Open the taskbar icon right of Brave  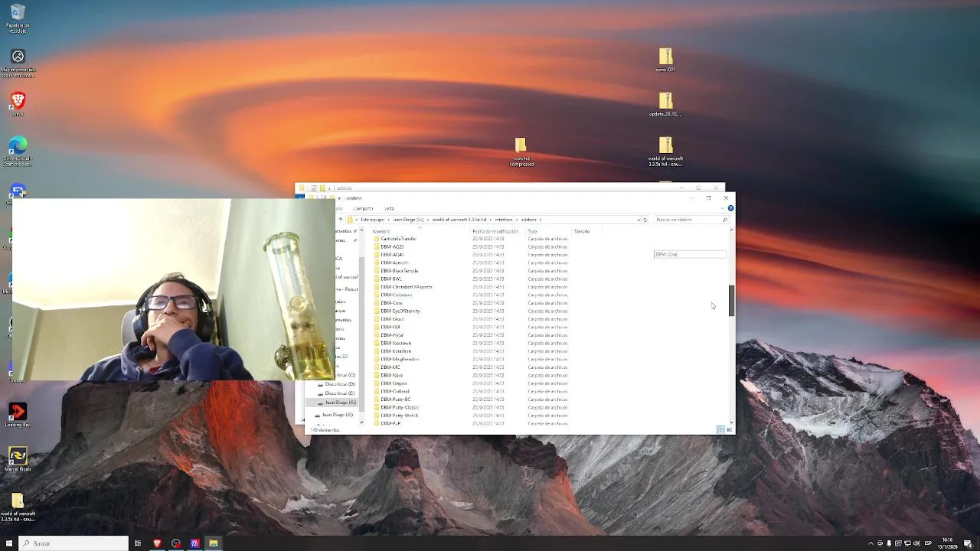pos(176,543)
